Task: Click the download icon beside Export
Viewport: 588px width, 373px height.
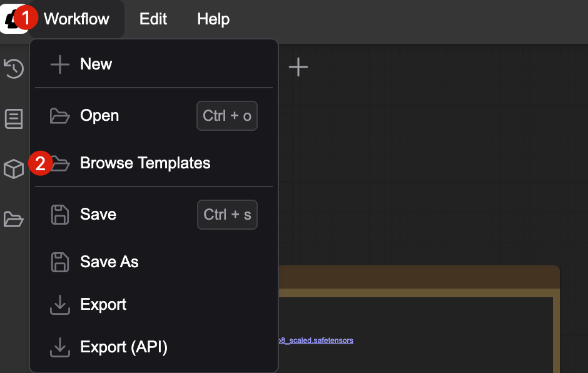Action: [x=60, y=304]
